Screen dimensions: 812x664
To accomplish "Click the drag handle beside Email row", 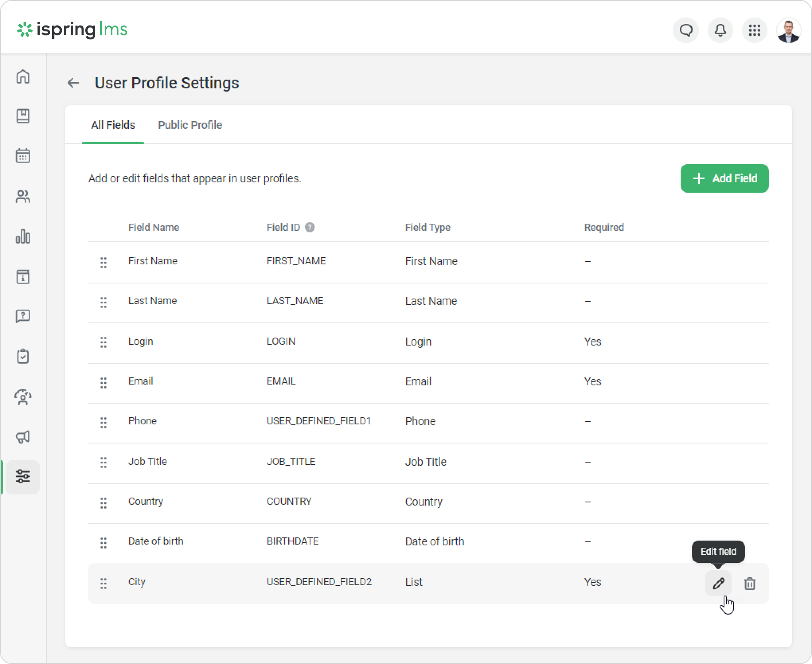I will 103,383.
